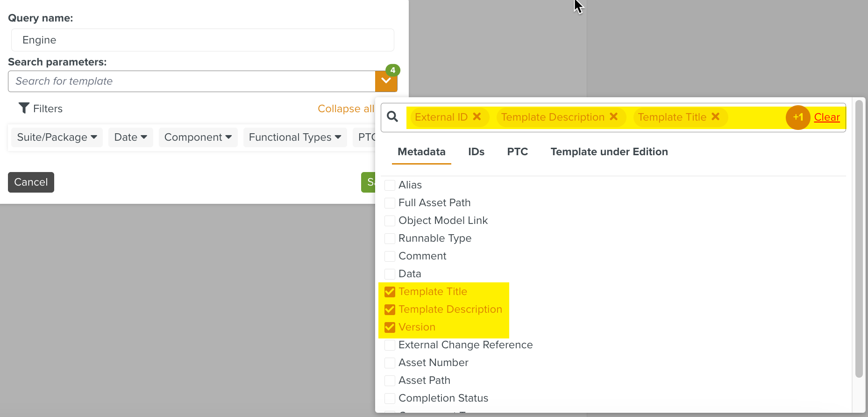Remove the External ID tag

[x=477, y=117]
